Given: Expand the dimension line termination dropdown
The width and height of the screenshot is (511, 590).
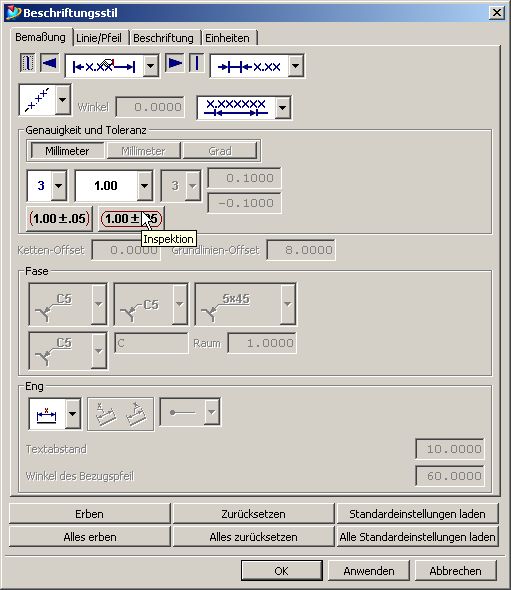Looking at the screenshot, I should [296, 66].
